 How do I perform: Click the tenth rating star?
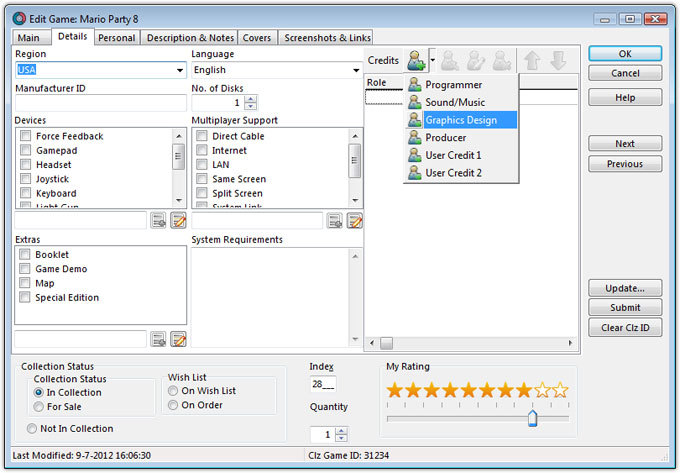pos(560,390)
